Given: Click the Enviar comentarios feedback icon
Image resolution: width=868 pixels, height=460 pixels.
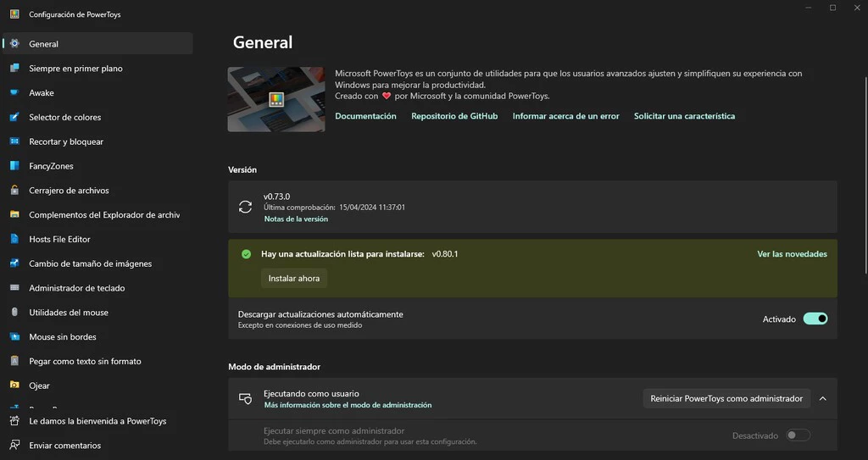Looking at the screenshot, I should pos(15,445).
